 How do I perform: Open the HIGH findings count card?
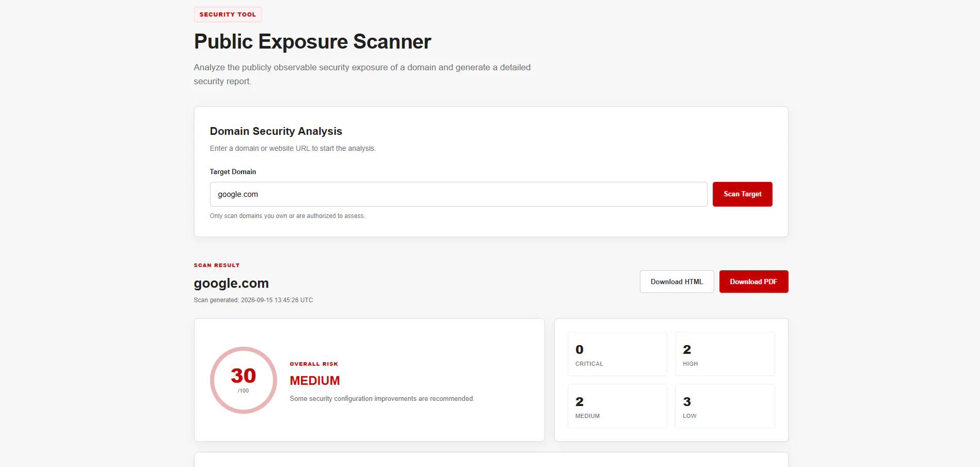(725, 354)
